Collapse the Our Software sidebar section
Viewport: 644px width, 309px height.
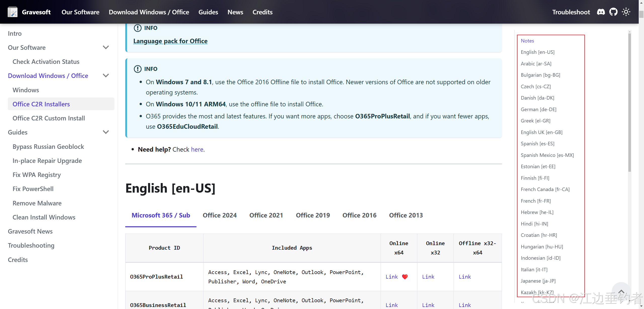[106, 47]
